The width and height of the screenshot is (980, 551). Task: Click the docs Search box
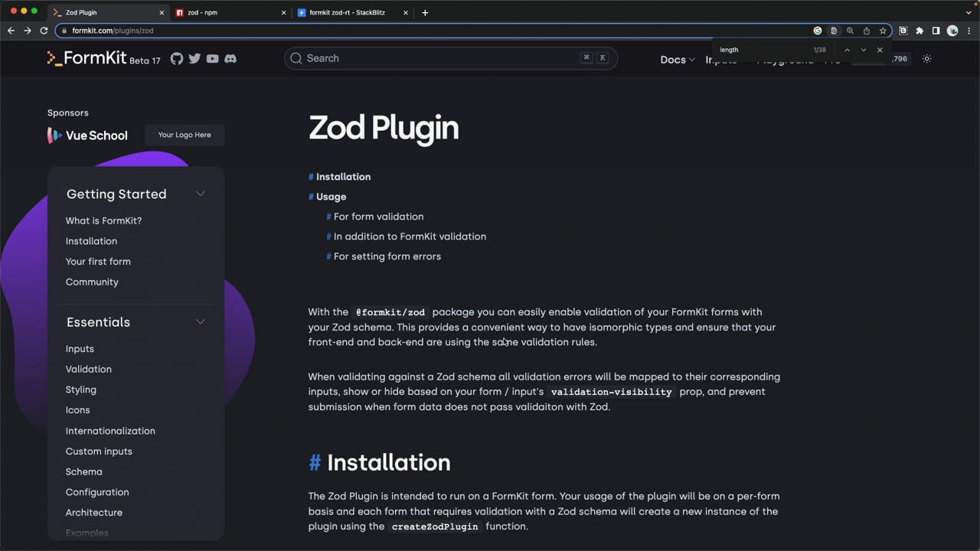point(450,58)
